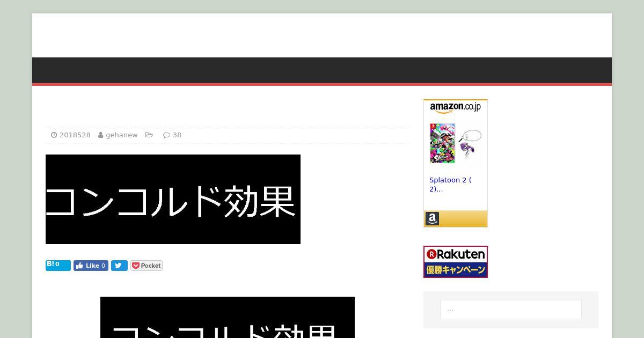Open author link gehanew
This screenshot has width=644, height=338.
[121, 135]
